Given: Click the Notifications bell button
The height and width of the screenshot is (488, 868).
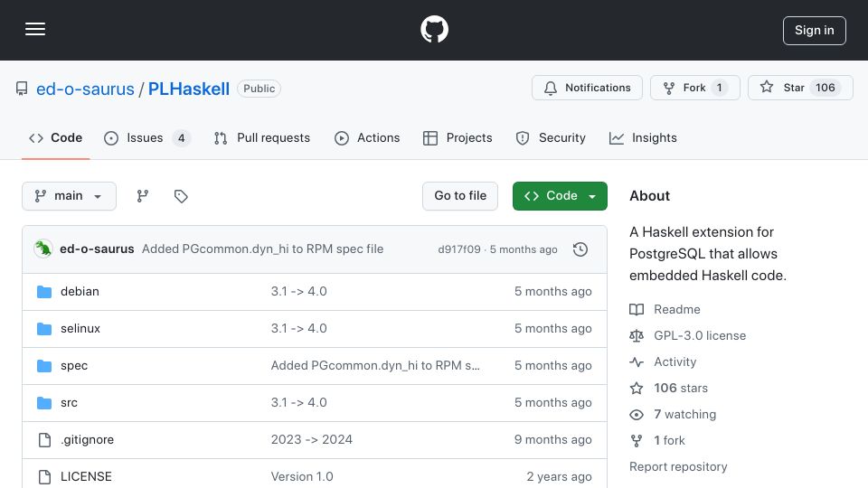Looking at the screenshot, I should pos(587,88).
